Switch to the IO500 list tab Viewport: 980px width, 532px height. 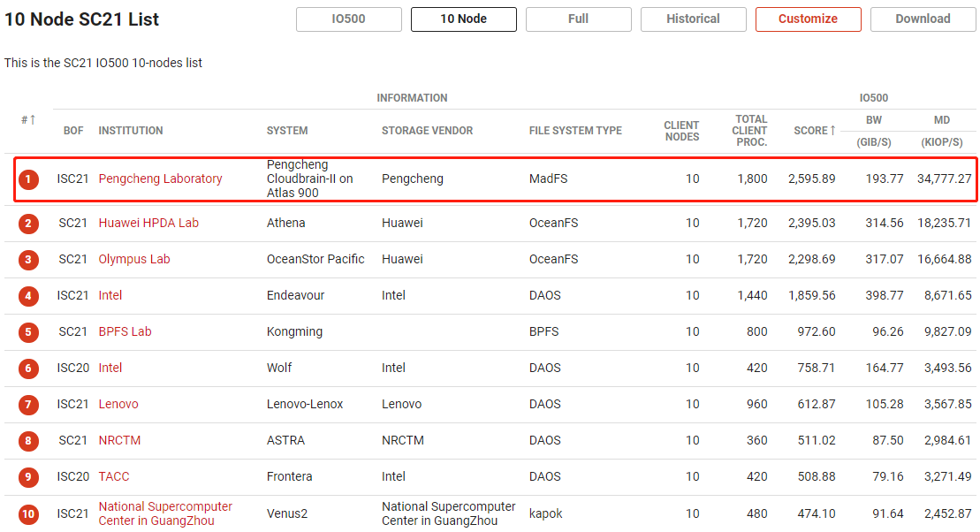tap(348, 19)
